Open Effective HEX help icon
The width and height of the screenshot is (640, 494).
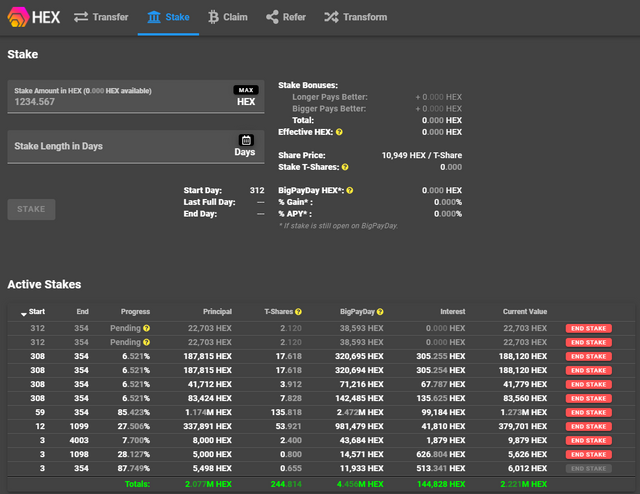[x=339, y=132]
